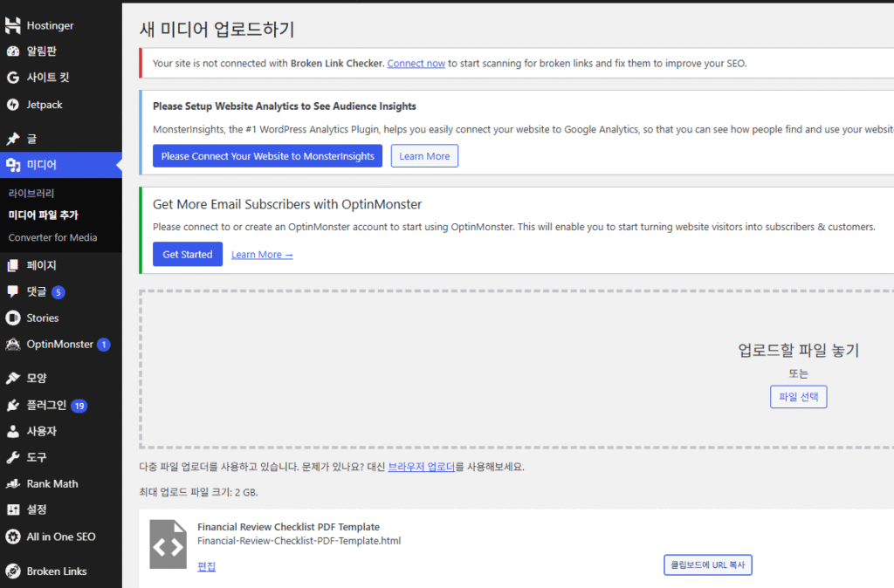Image resolution: width=894 pixels, height=588 pixels.
Task: Click 편집 link for uploaded file
Action: (206, 566)
